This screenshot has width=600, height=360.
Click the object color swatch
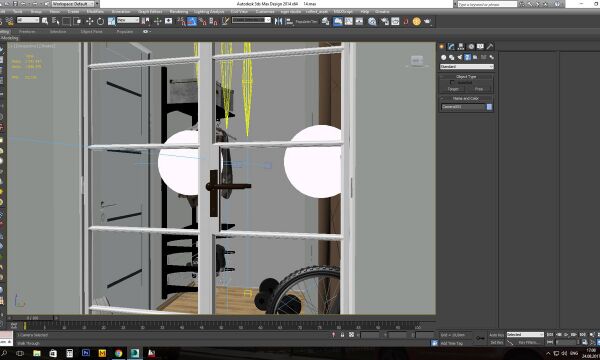click(489, 107)
